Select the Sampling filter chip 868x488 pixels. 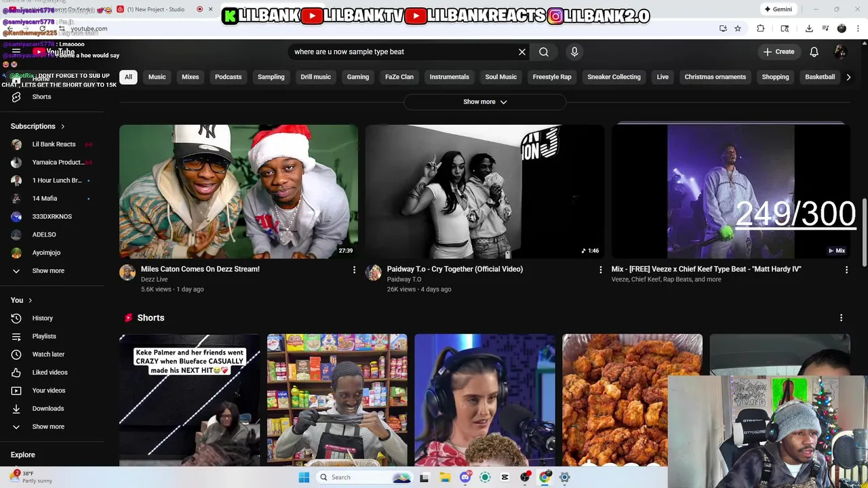[271, 77]
